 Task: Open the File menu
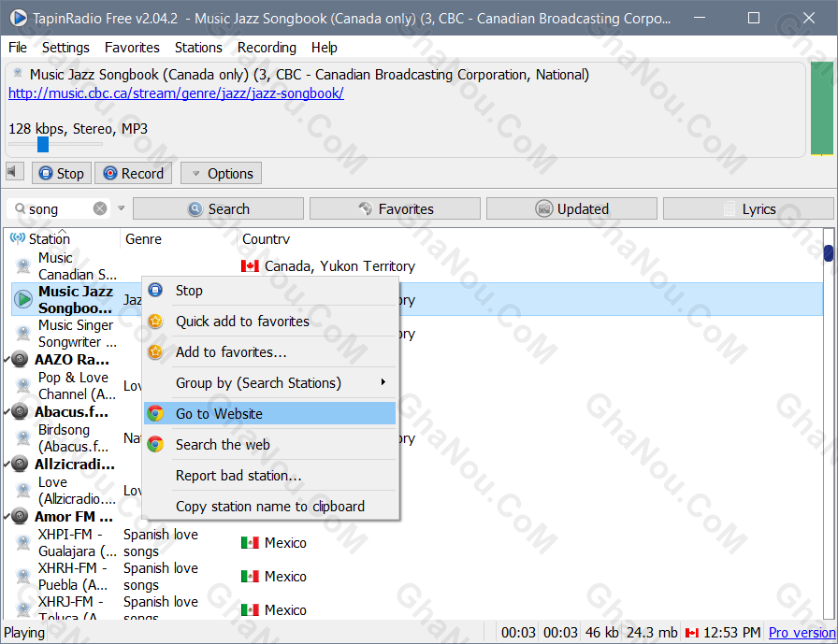point(18,48)
